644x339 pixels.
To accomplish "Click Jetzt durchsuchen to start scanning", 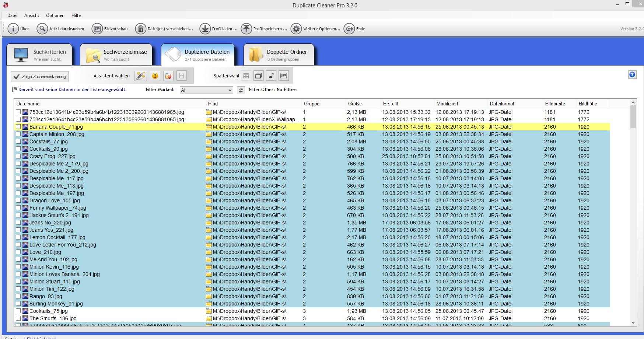I will (x=62, y=29).
